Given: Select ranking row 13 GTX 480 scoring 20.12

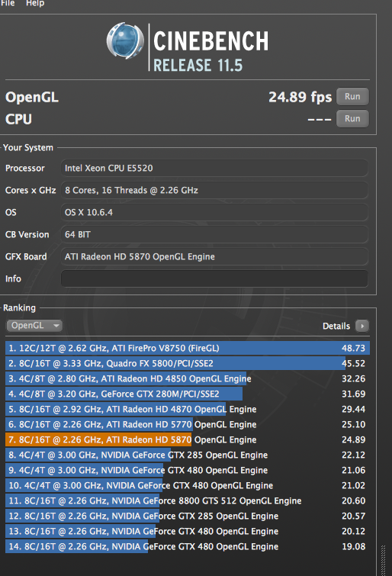Looking at the screenshot, I should click(188, 531).
